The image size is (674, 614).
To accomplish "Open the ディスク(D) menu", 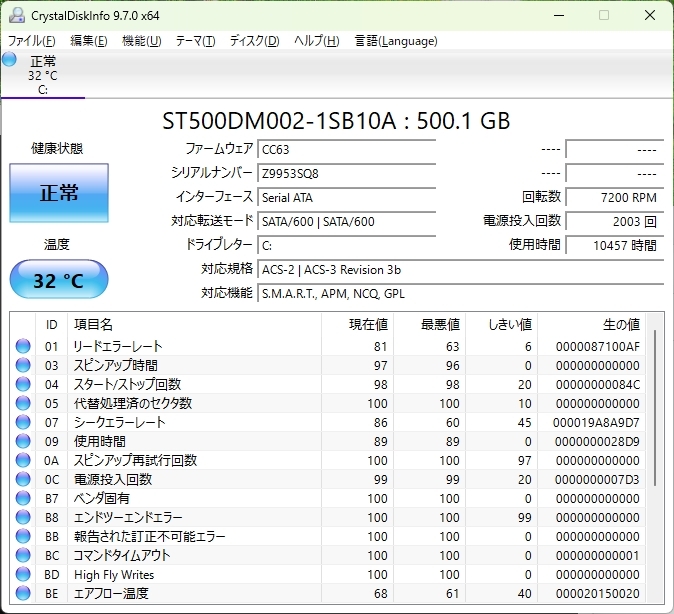I will (254, 41).
